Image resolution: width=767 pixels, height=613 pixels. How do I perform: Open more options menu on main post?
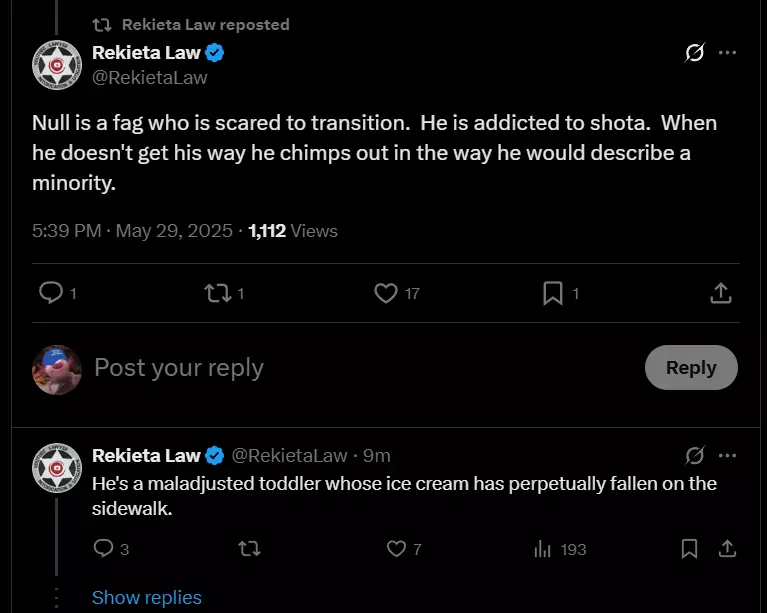727,53
